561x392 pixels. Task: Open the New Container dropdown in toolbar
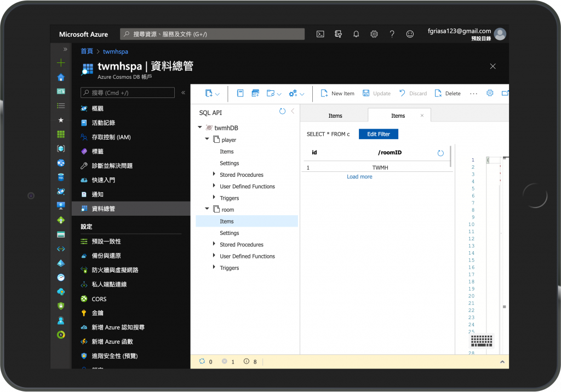pyautogui.click(x=213, y=94)
